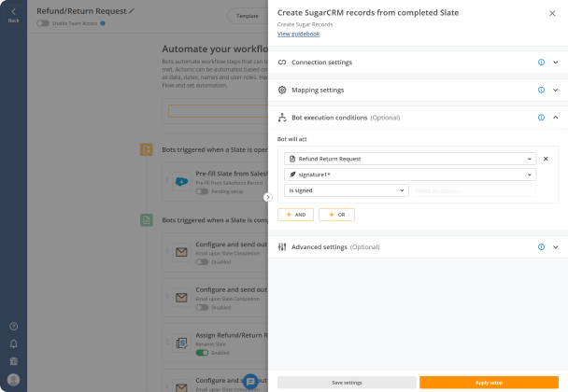Viewport: 568px width, 392px height.
Task: Open the signature1 field dropdown
Action: point(410,175)
